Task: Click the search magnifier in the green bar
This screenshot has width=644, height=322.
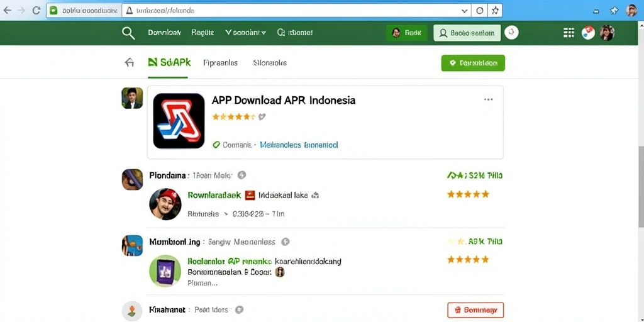Action: [128, 33]
